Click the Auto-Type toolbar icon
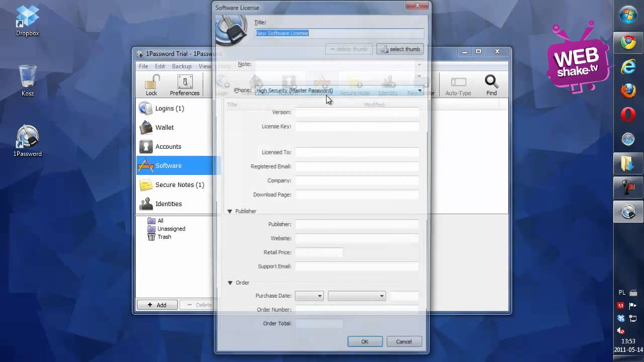The image size is (644, 362). coord(458,85)
